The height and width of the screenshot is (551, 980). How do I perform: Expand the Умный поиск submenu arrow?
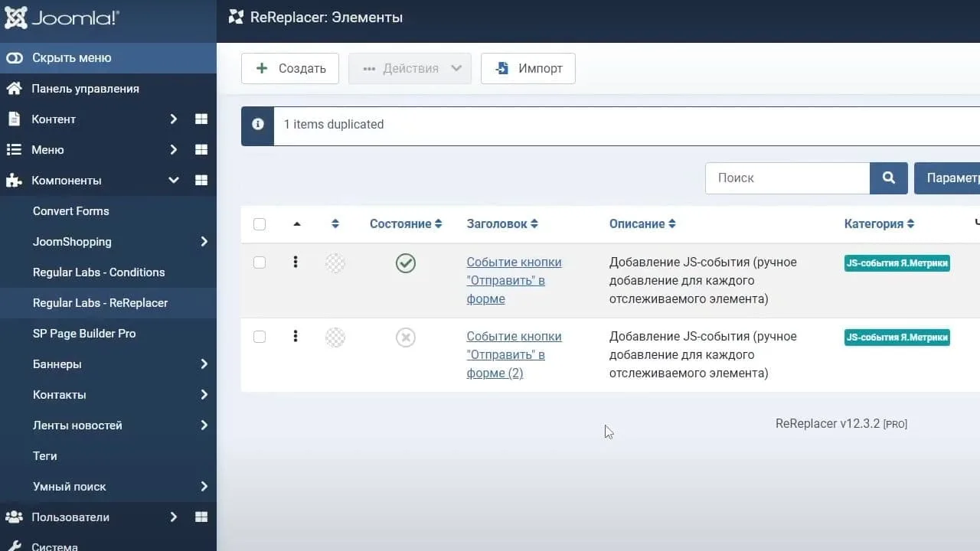point(204,487)
